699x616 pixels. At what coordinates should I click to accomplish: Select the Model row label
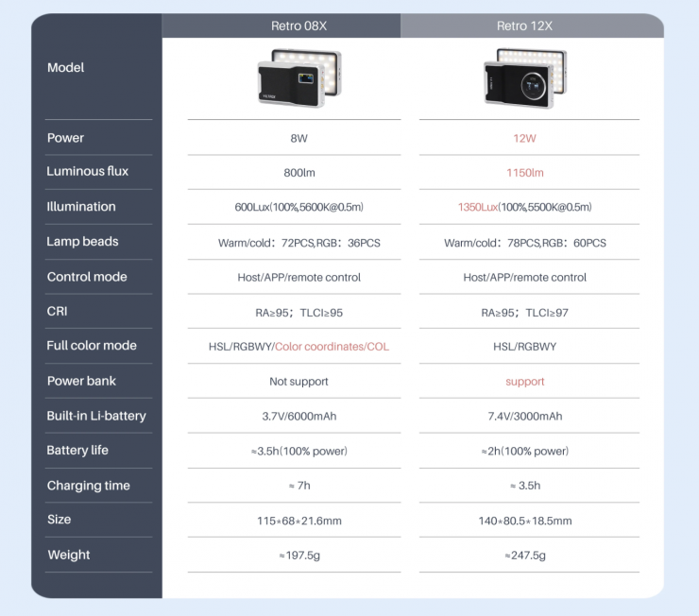[66, 68]
